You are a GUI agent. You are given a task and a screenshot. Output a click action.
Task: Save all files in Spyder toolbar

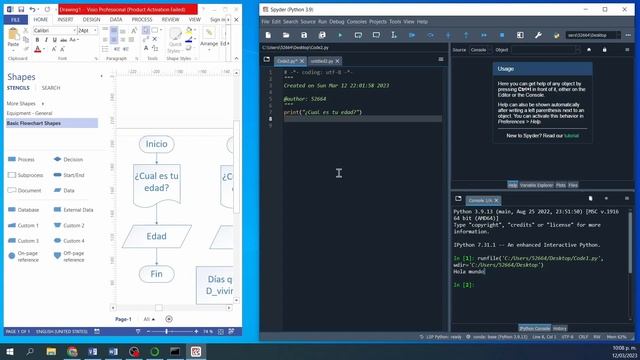[322, 36]
